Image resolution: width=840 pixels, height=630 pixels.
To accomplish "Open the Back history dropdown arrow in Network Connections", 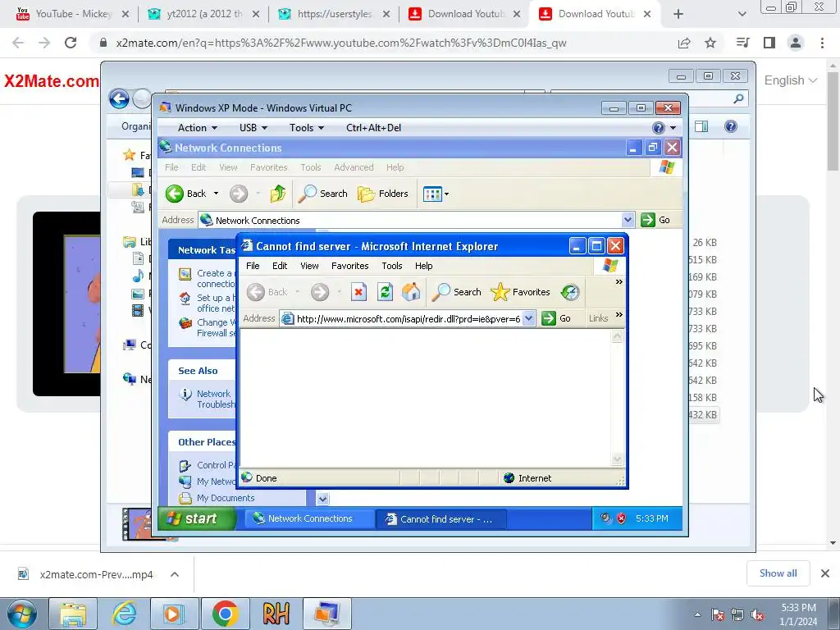I will pyautogui.click(x=216, y=194).
